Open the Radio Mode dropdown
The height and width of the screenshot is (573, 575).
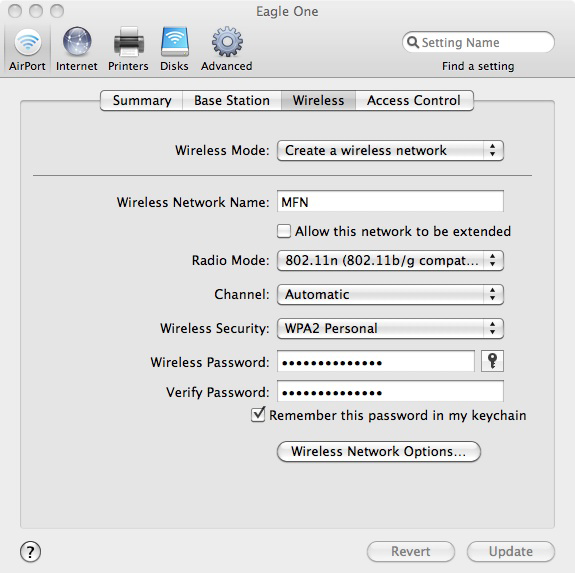390,261
